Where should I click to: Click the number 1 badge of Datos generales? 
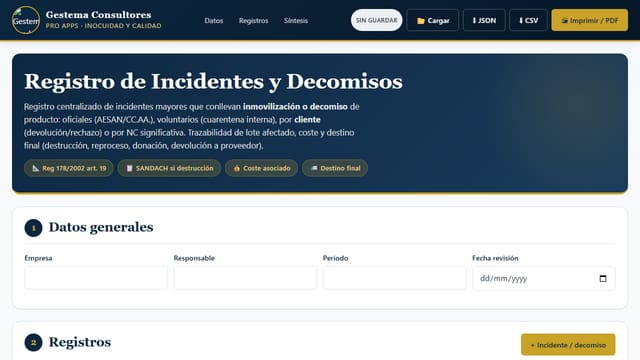(33, 228)
